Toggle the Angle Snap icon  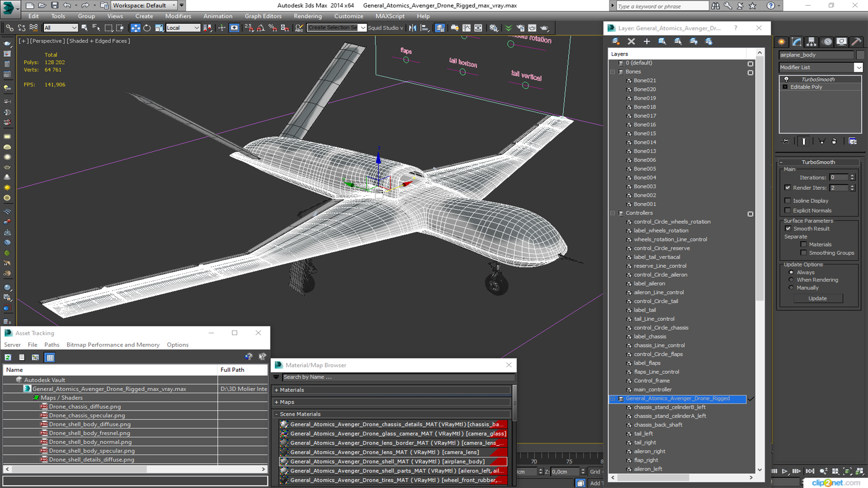click(x=261, y=28)
